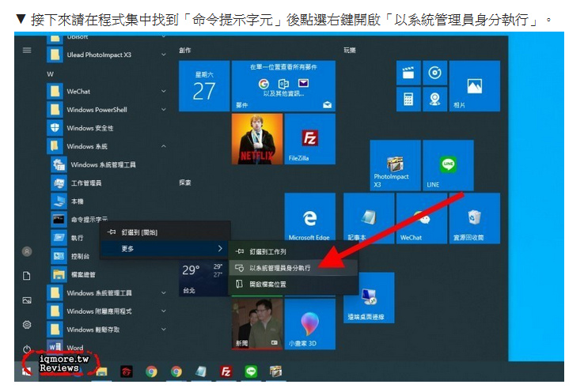Click the Chrome icon in taskbar
584x392 pixels.
[x=151, y=371]
